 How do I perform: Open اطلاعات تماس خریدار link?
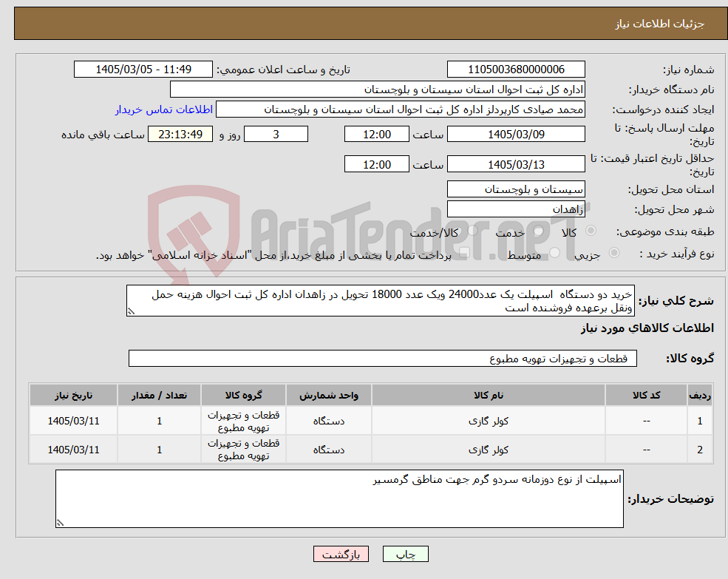[164, 109]
